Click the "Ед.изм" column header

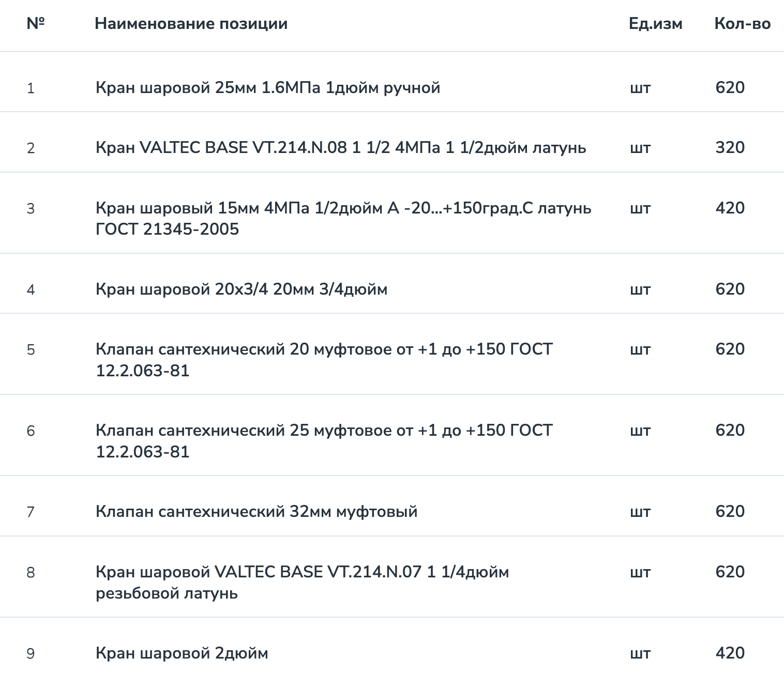(655, 24)
